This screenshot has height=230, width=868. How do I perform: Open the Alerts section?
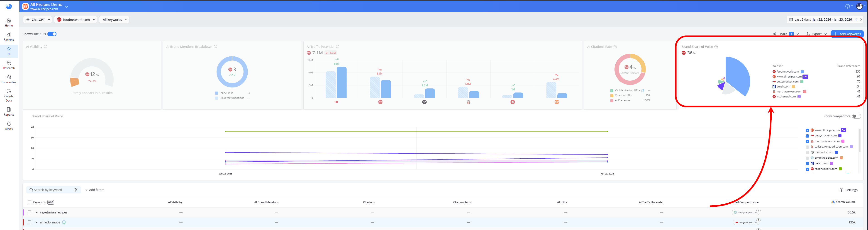point(9,126)
